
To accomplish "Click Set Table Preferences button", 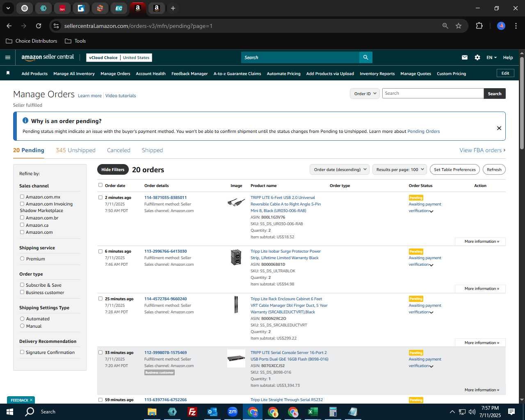I will (454, 169).
